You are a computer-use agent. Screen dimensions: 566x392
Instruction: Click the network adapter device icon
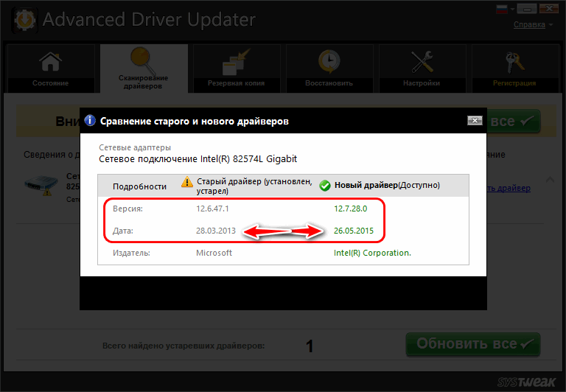(x=41, y=184)
